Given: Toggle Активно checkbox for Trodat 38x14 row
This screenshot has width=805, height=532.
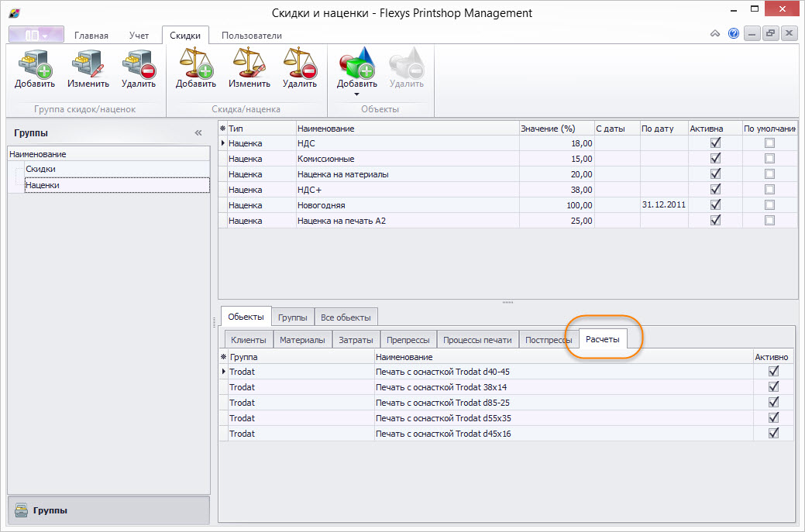Looking at the screenshot, I should (774, 387).
